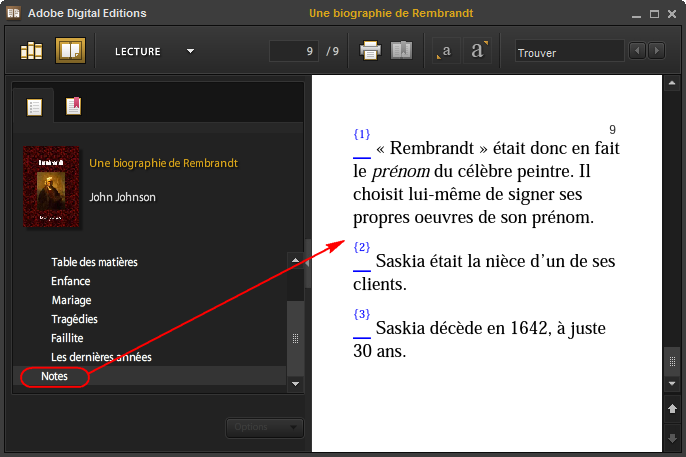This screenshot has width=686, height=457.
Task: Select the Reading view icon
Action: tap(70, 51)
